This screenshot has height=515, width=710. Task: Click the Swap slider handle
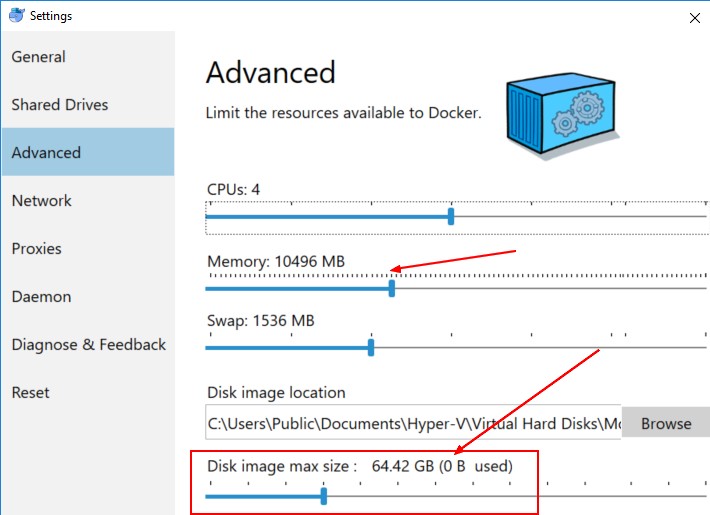pos(371,347)
